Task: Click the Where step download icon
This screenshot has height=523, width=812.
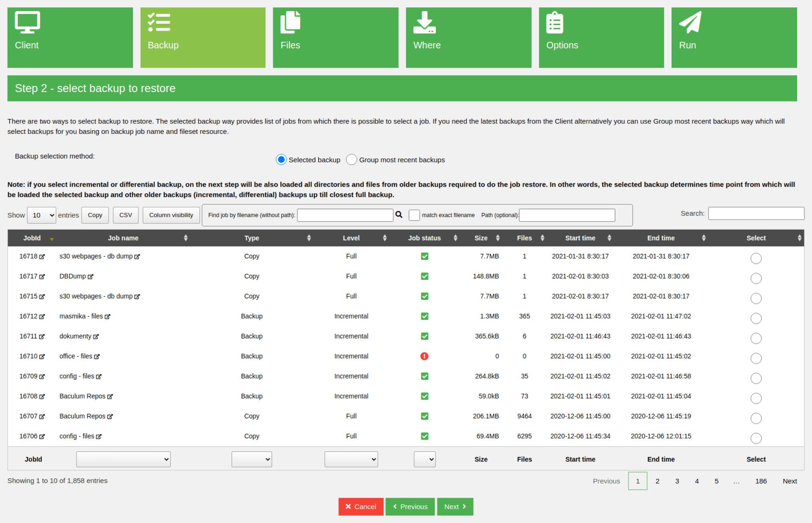Action: click(424, 22)
